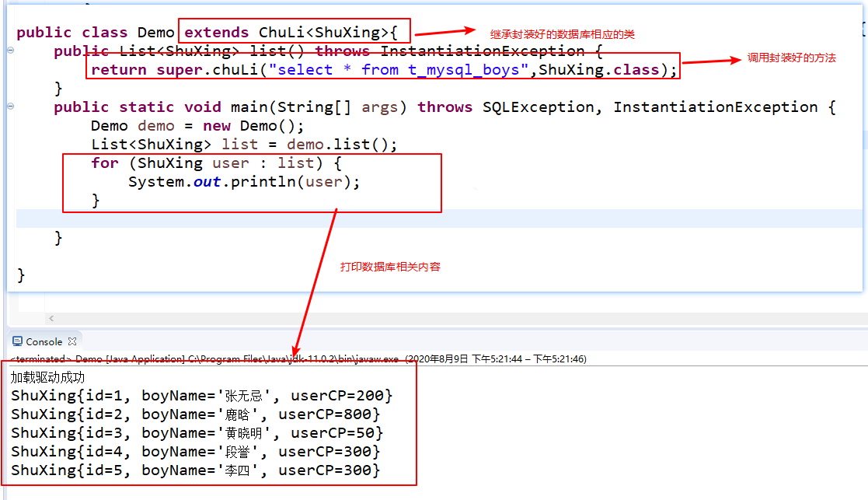Collapse the main method fold marker

coord(11,107)
